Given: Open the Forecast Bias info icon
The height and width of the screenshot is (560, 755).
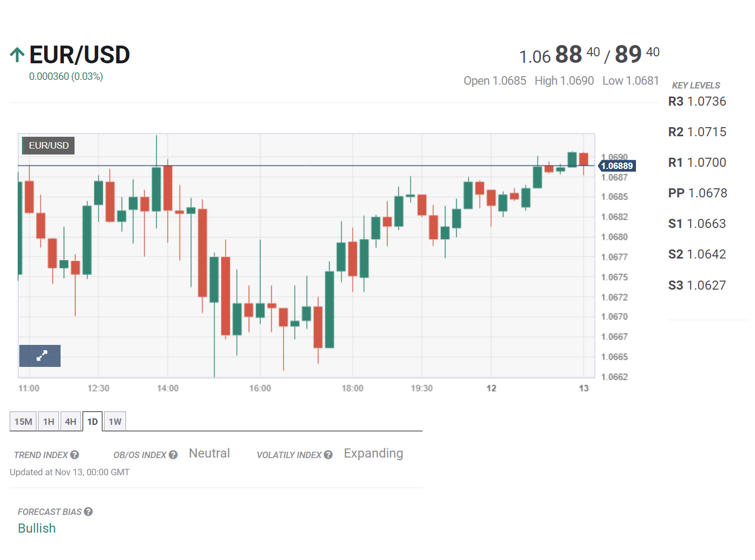Looking at the screenshot, I should coord(88,512).
